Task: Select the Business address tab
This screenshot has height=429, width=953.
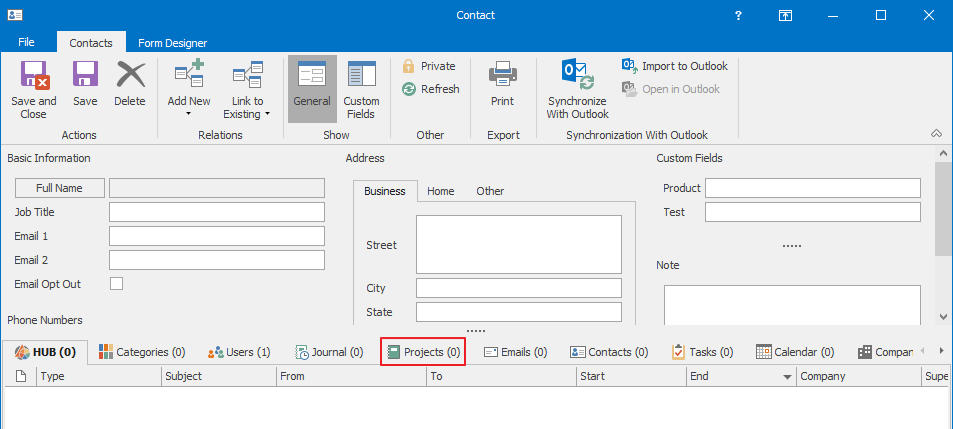Action: 385,191
